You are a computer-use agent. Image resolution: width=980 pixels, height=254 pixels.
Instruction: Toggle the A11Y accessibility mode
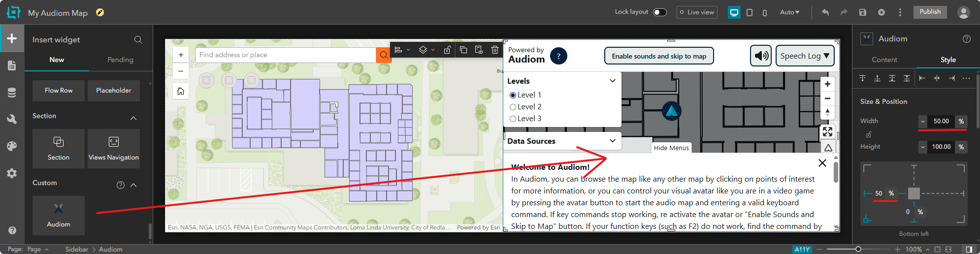pos(802,250)
